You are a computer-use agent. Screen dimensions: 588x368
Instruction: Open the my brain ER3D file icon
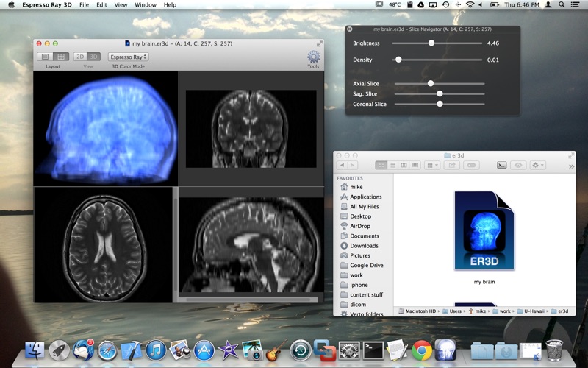(483, 230)
